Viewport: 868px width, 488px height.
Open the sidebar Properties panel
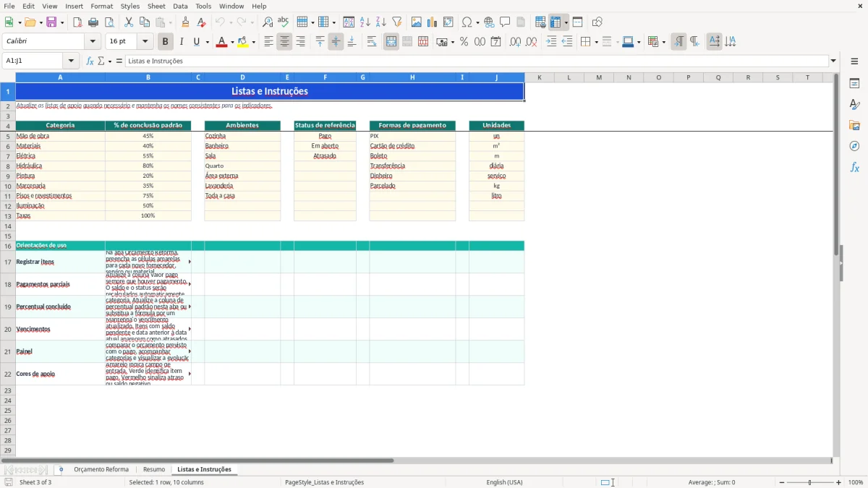(854, 84)
